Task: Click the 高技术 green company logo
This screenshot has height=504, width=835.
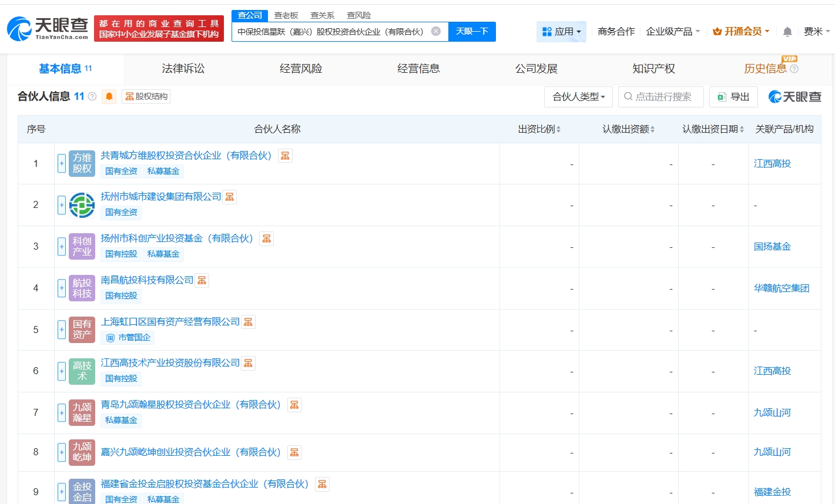Action: 82,371
